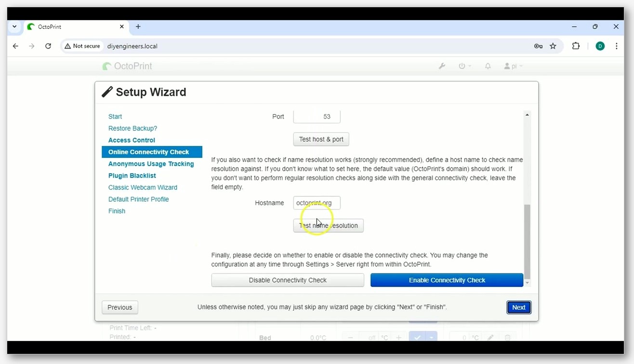Click the Previous button
The height and width of the screenshot is (364, 634).
tap(120, 307)
